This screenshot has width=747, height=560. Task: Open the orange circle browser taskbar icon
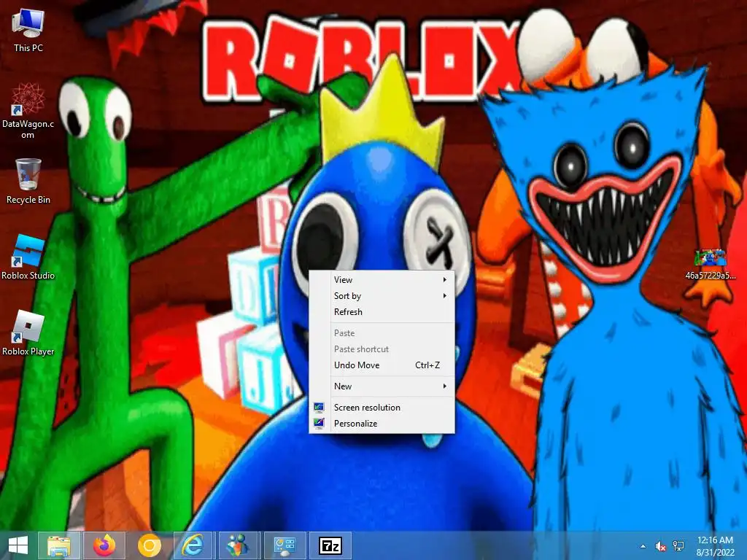click(149, 545)
